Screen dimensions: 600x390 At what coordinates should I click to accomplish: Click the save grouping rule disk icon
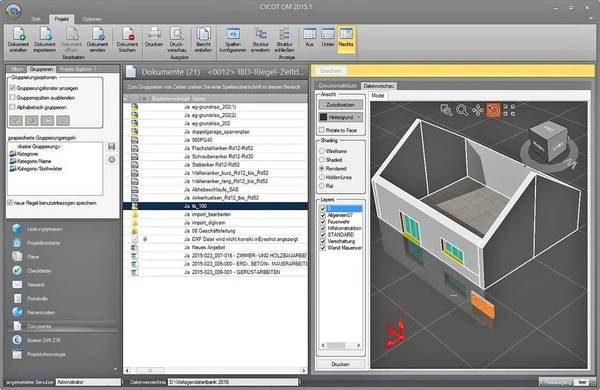111,147
